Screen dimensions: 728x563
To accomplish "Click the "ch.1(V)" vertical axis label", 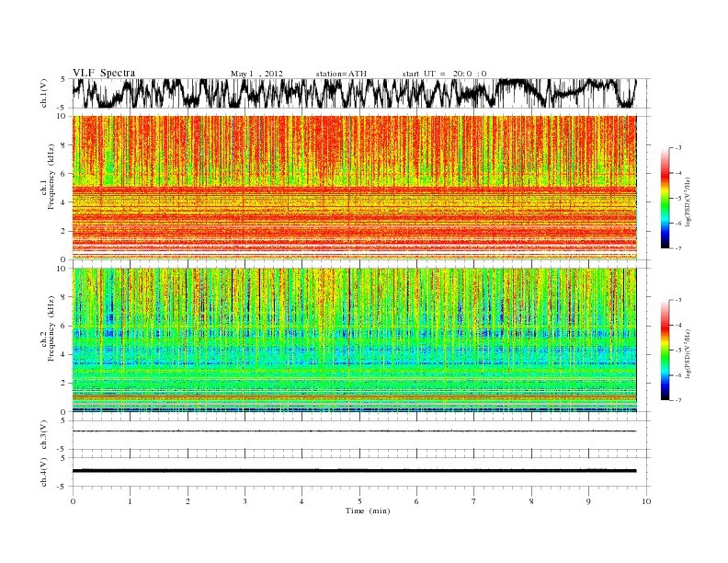I will pos(44,93).
